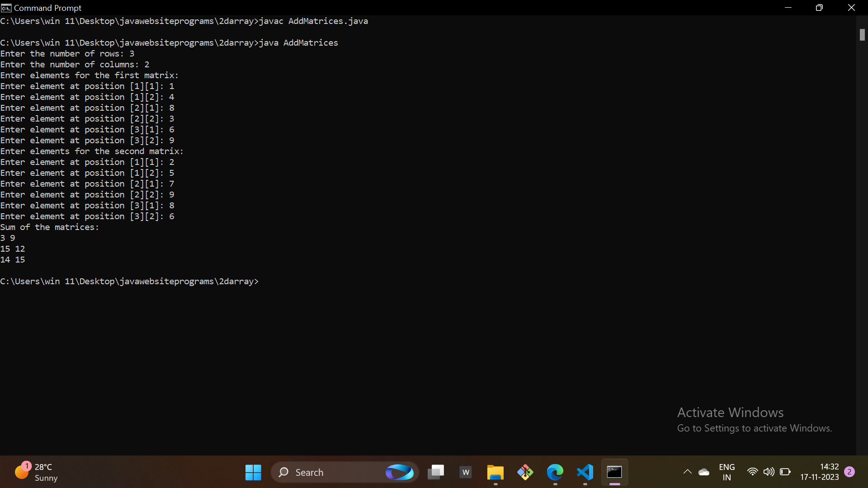Open the colorful diamond app icon
The height and width of the screenshot is (488, 868).
pos(525,472)
